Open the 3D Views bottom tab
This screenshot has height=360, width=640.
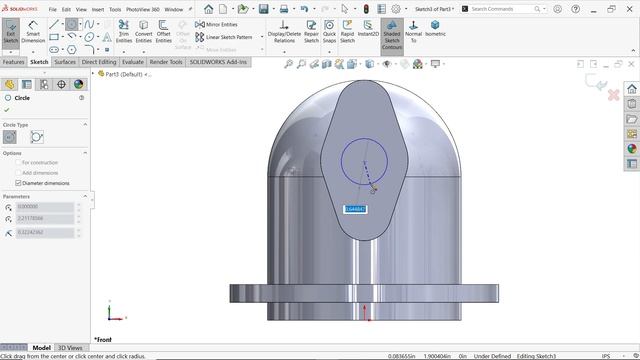(x=70, y=348)
